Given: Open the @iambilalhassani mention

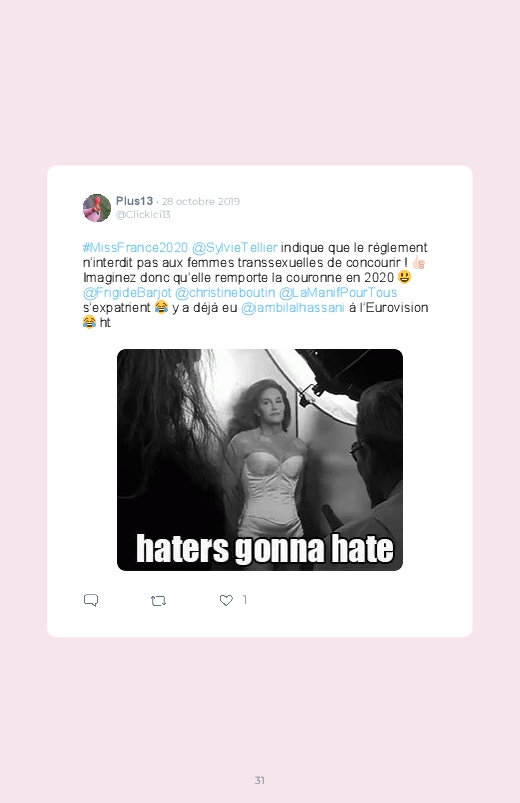Looking at the screenshot, I should click(x=293, y=307).
